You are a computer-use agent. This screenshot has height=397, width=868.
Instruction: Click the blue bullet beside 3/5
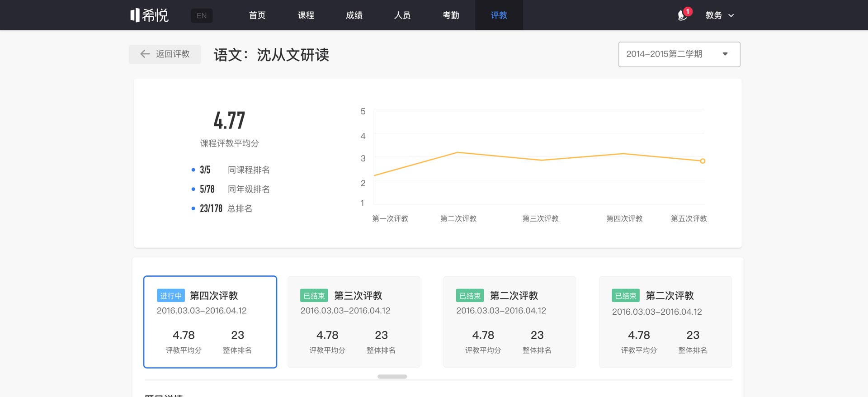point(193,170)
